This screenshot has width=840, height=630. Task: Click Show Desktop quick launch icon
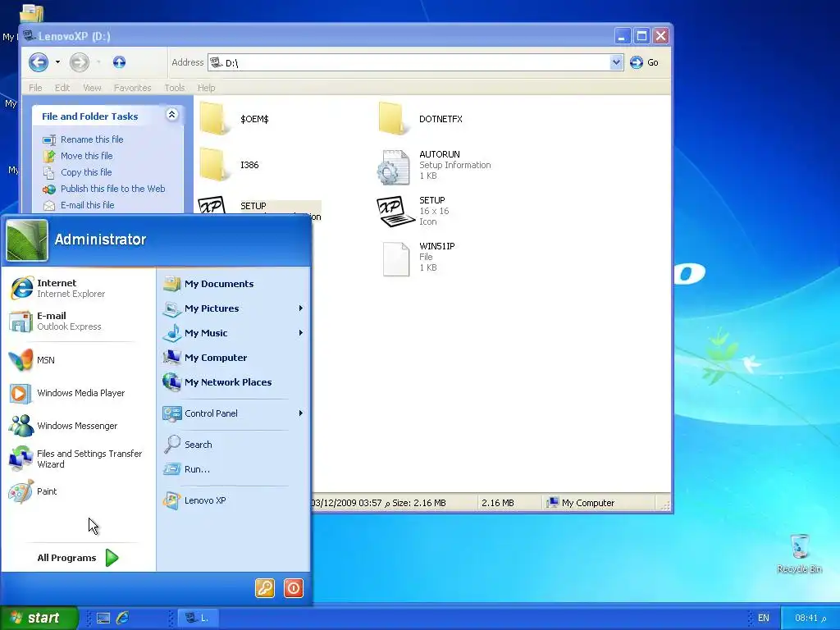pos(103,619)
